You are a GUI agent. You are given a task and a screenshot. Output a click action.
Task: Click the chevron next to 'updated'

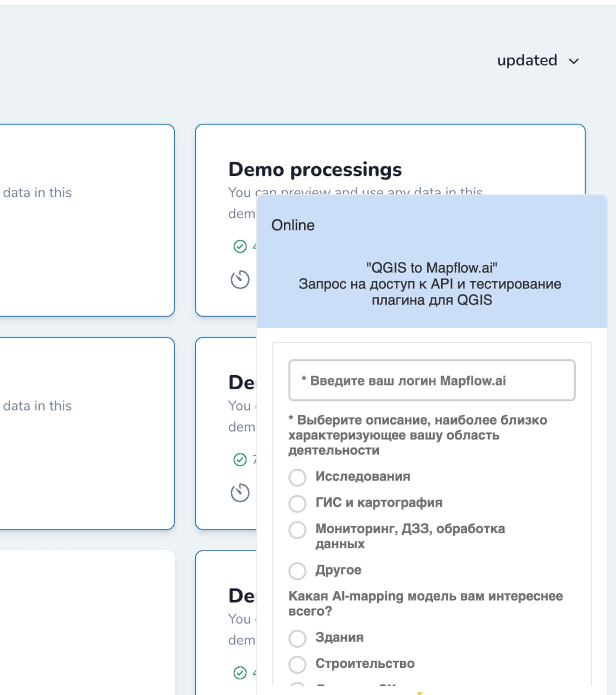[x=574, y=61]
